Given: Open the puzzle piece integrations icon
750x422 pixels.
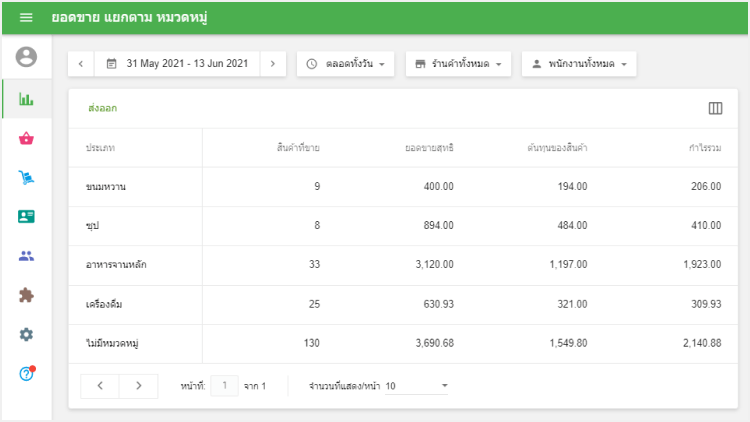Looking at the screenshot, I should (x=26, y=295).
